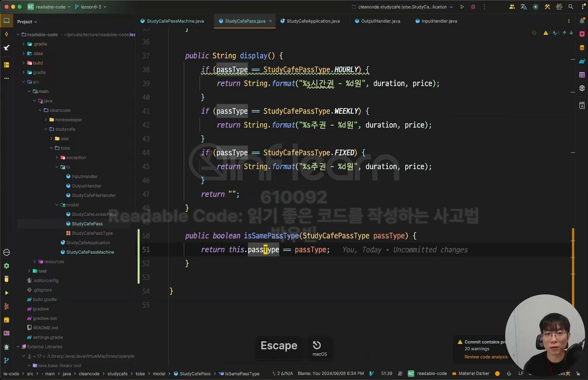
Task: Switch to StudyCafePassMachine.java tab
Action: [172, 21]
